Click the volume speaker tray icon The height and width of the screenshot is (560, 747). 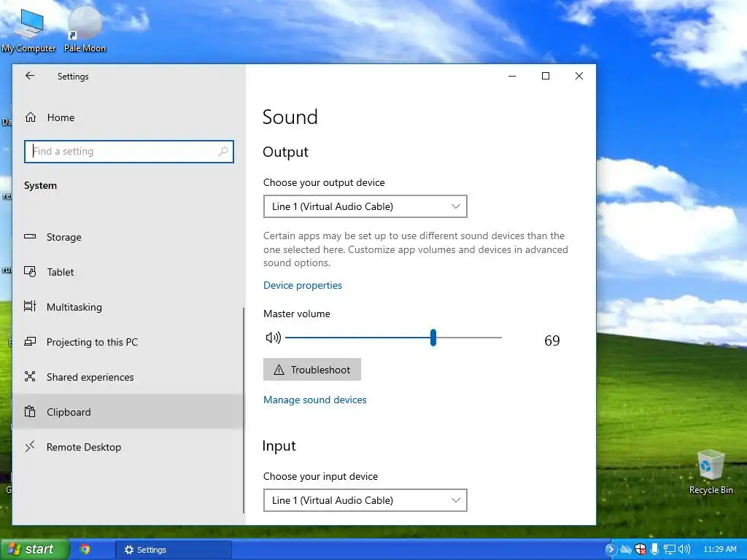[x=684, y=550]
